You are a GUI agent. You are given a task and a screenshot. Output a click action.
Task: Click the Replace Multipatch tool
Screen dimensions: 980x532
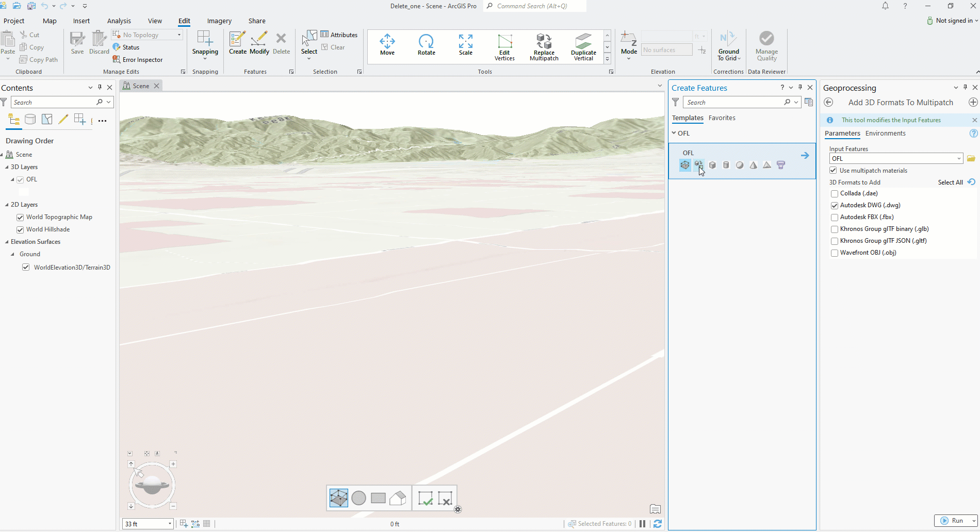(x=544, y=45)
